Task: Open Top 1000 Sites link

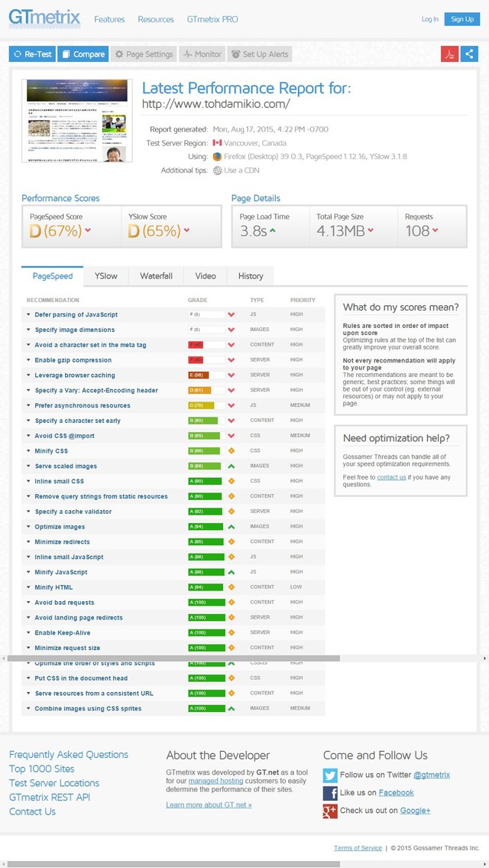Action: (x=41, y=769)
